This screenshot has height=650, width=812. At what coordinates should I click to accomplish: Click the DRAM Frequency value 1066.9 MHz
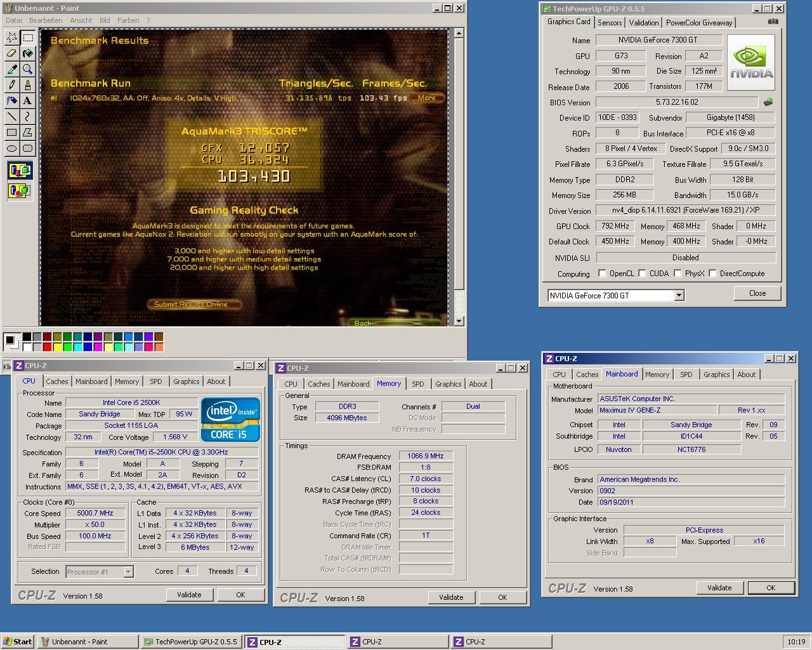(426, 456)
